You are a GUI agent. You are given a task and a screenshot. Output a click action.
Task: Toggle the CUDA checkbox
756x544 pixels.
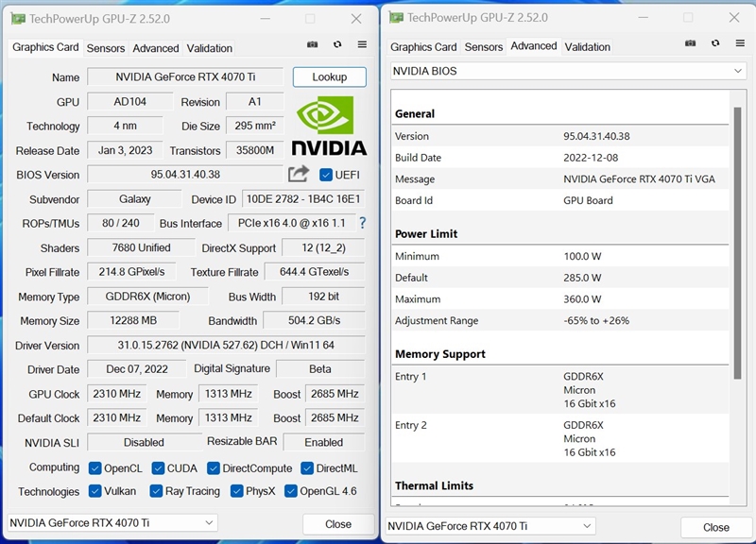[x=158, y=467]
